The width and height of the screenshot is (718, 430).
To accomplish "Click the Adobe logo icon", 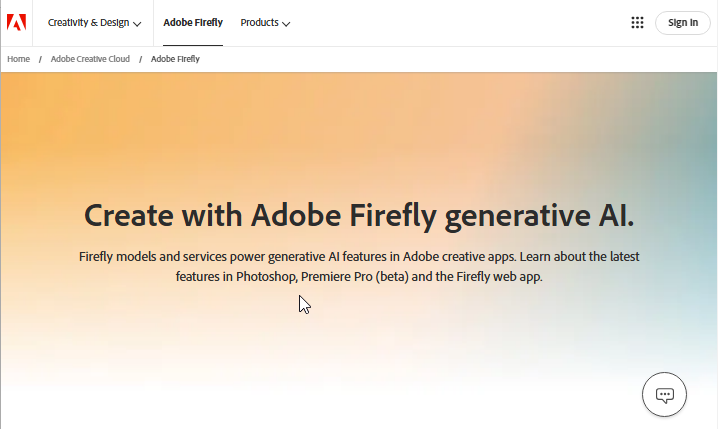I will (x=16, y=23).
